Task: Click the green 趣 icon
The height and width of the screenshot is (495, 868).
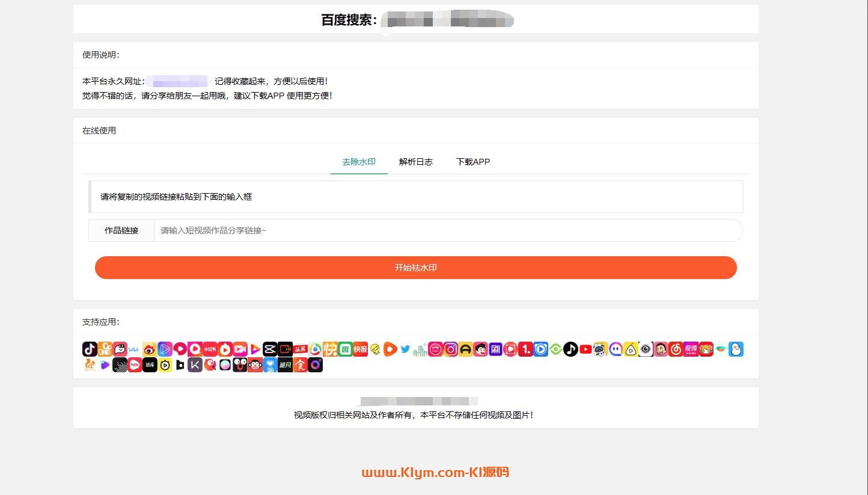Action: (x=345, y=349)
